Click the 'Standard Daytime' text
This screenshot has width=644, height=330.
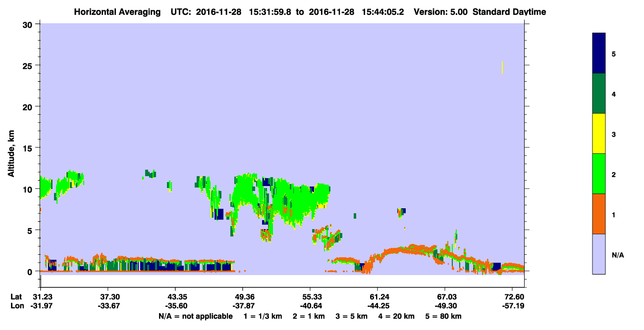coord(509,12)
